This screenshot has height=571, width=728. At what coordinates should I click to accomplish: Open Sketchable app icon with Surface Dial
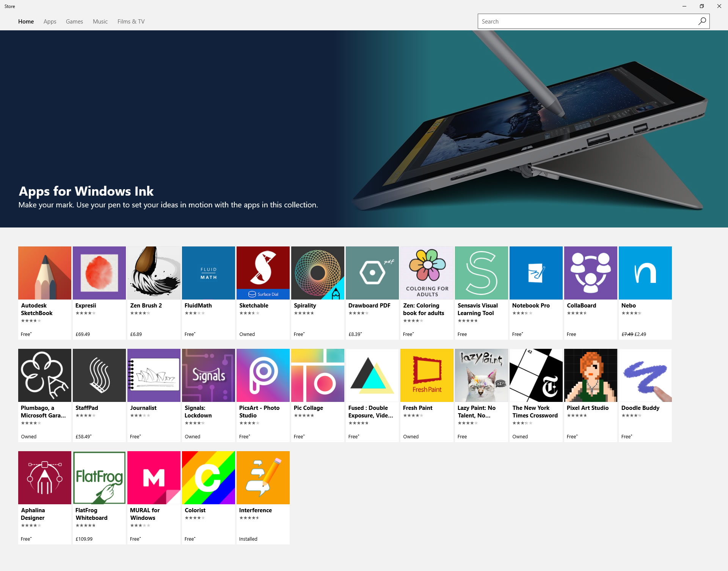263,273
